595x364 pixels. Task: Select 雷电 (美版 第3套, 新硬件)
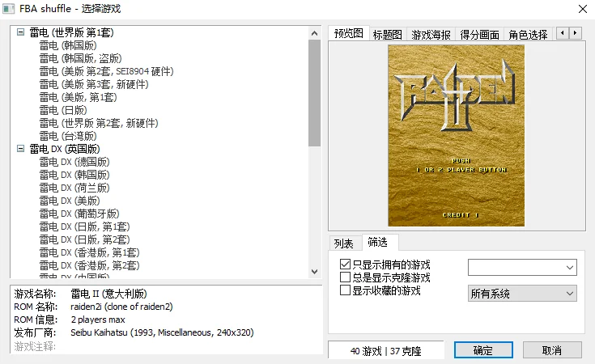[x=94, y=84]
